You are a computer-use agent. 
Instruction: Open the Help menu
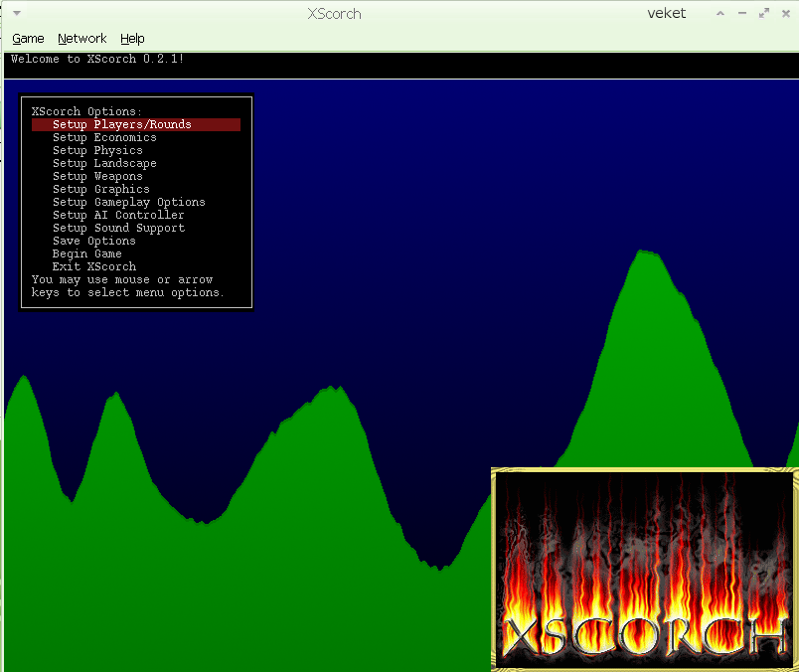click(132, 39)
